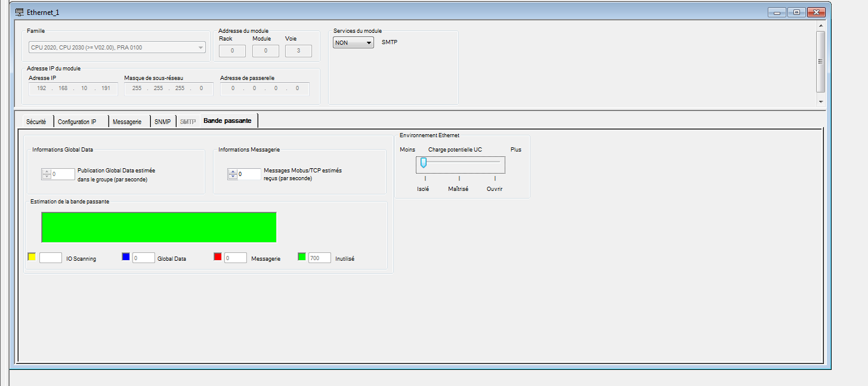Click the IO Scanning value field
868x386 pixels.
(x=51, y=258)
